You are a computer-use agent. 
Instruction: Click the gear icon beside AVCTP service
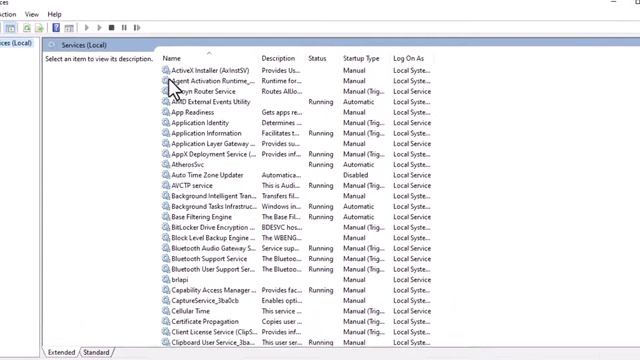[166, 185]
